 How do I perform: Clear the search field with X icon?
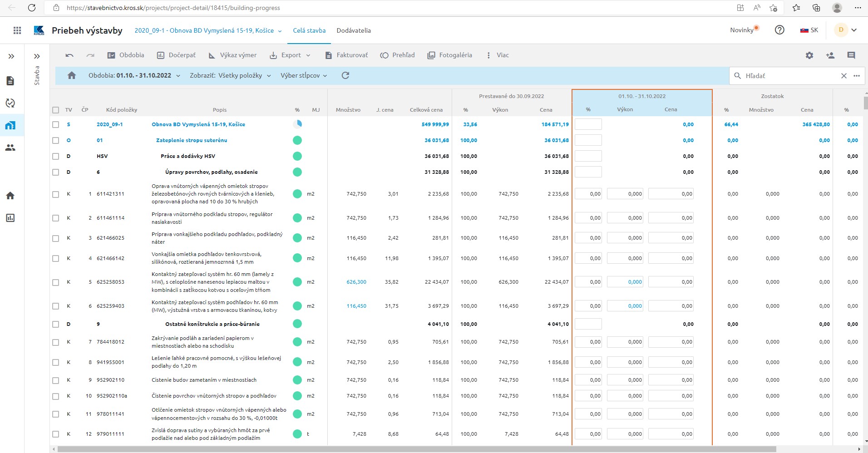843,76
